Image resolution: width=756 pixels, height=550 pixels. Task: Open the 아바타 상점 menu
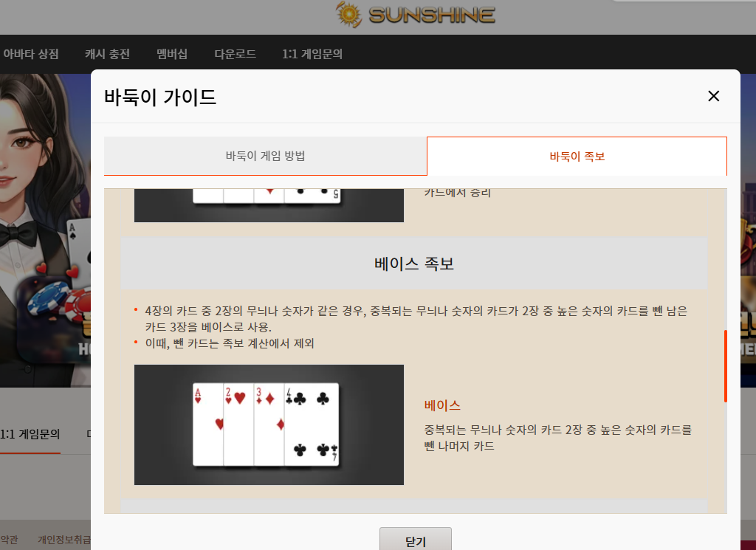tap(31, 53)
